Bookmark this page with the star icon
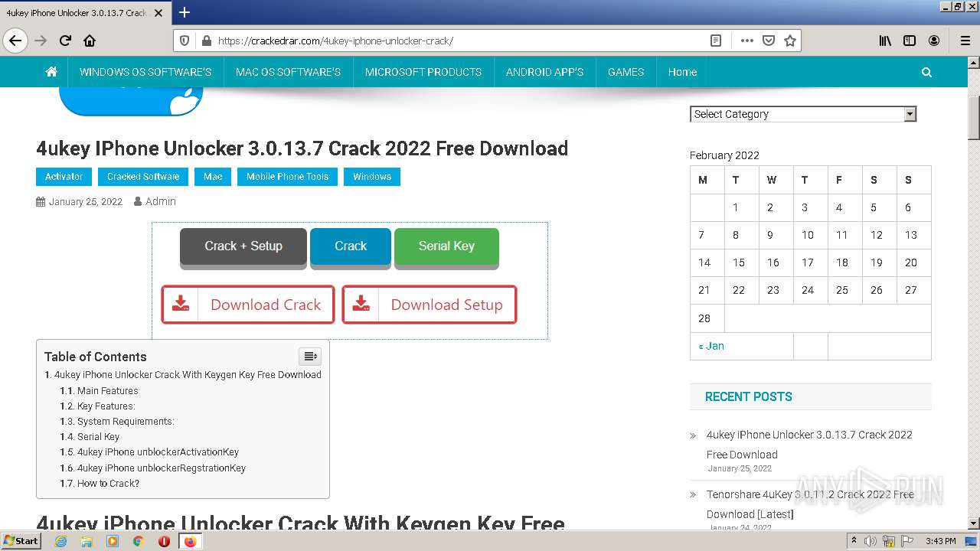 click(790, 41)
